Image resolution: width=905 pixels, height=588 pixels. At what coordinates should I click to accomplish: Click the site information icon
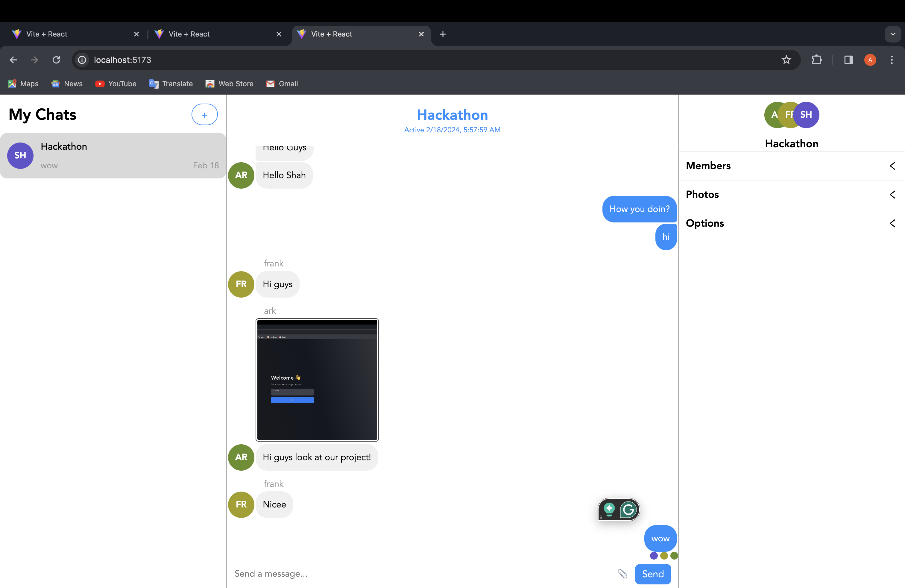tap(82, 60)
